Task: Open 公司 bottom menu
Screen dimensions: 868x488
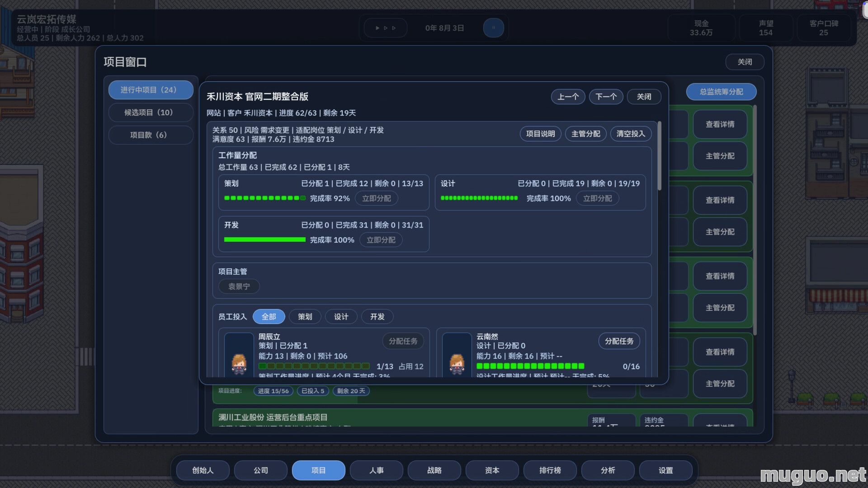Action: point(260,470)
